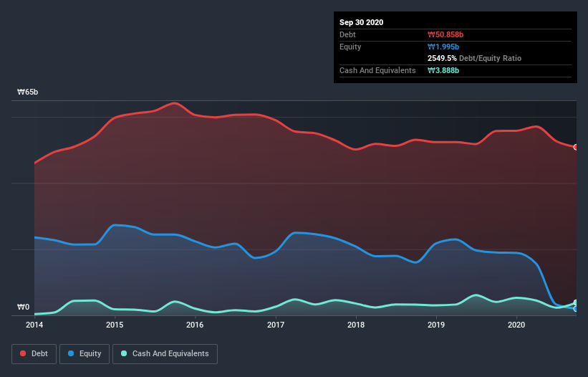Screen dimensions: 588x377
Task: Click the 2014 x-axis label
Action: (x=34, y=325)
